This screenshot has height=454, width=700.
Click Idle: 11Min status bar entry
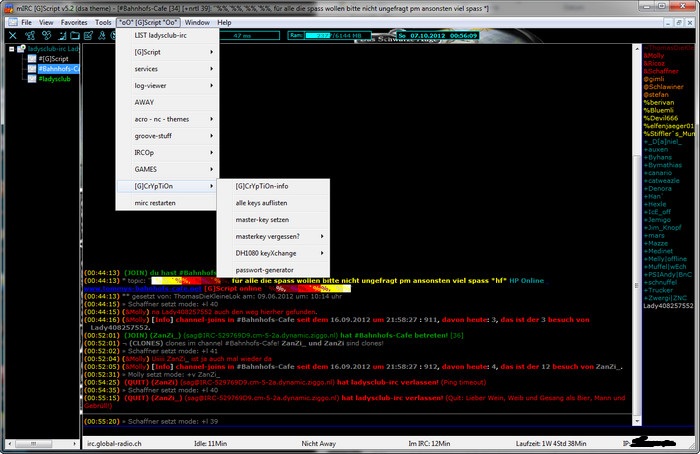coord(210,444)
